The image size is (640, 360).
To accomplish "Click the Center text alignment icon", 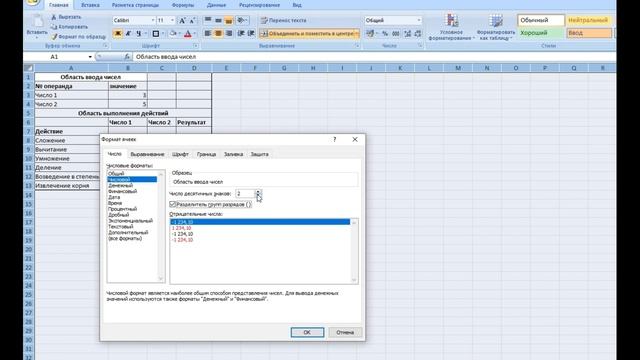I will [x=218, y=33].
